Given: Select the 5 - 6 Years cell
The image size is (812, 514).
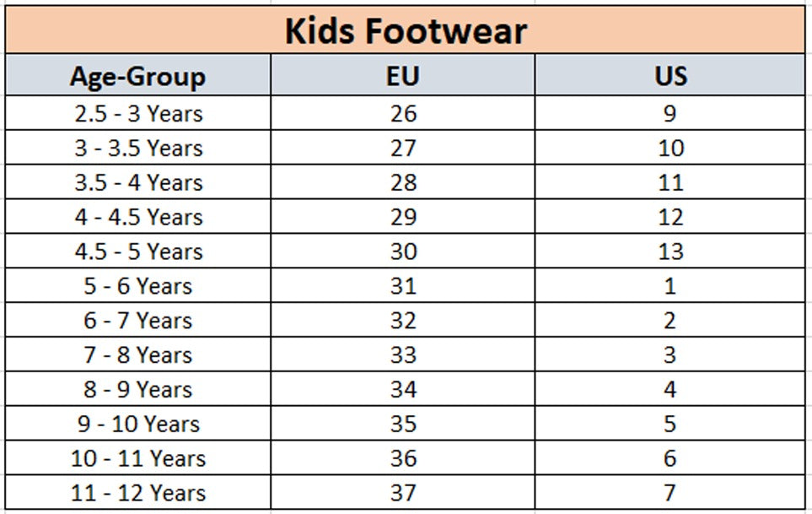Looking at the screenshot, I should [138, 285].
